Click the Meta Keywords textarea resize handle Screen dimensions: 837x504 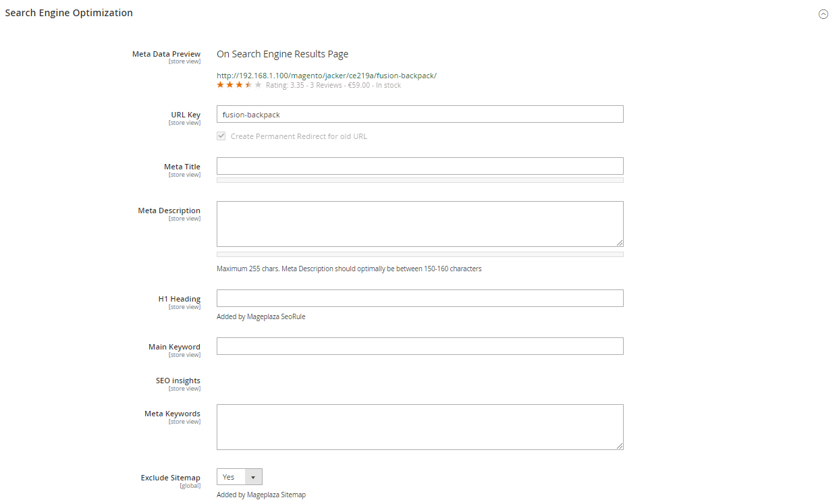619,445
